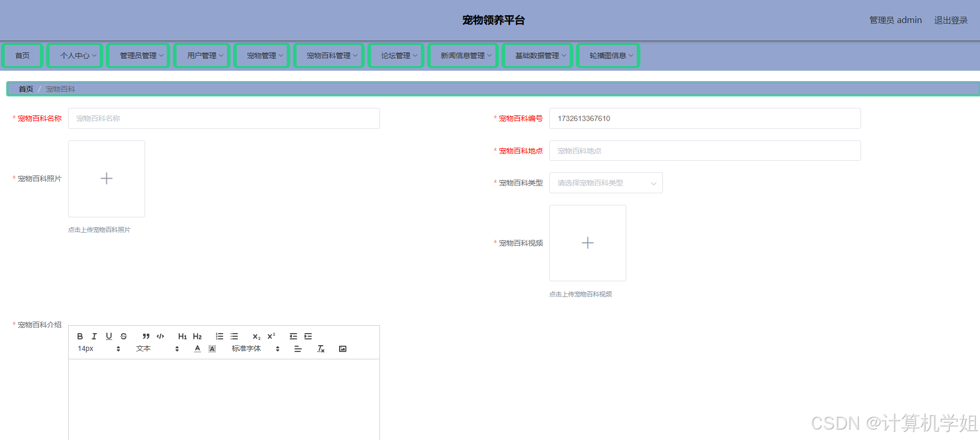This screenshot has width=980, height=440.
Task: Open the text background color picker
Action: (212, 349)
